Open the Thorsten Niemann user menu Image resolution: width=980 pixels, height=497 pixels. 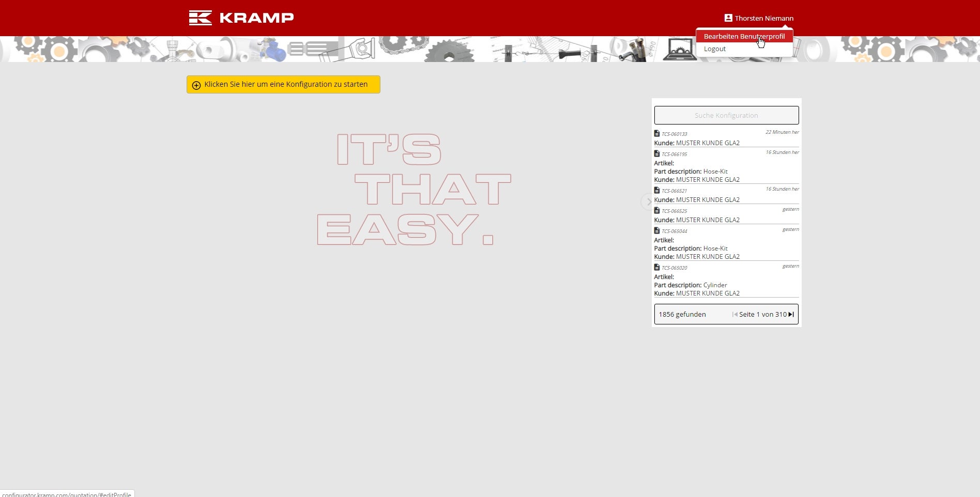pos(759,18)
